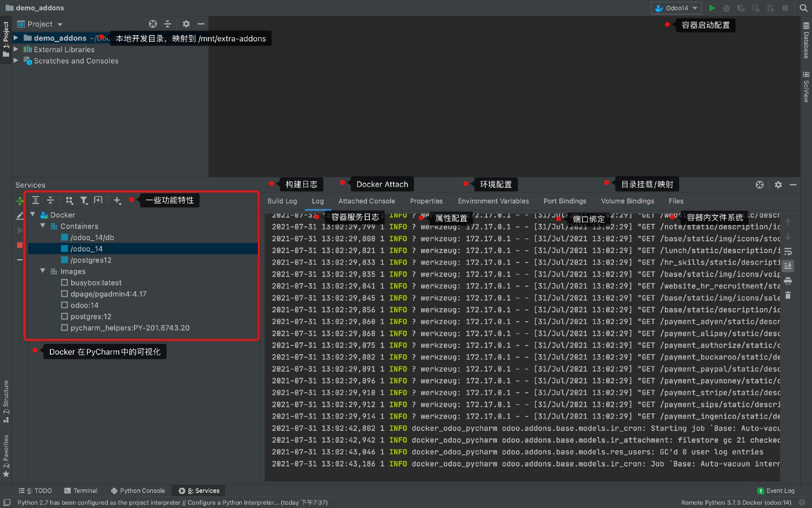
Task: Run the Odoo14 configuration with green play button
Action: 712,8
